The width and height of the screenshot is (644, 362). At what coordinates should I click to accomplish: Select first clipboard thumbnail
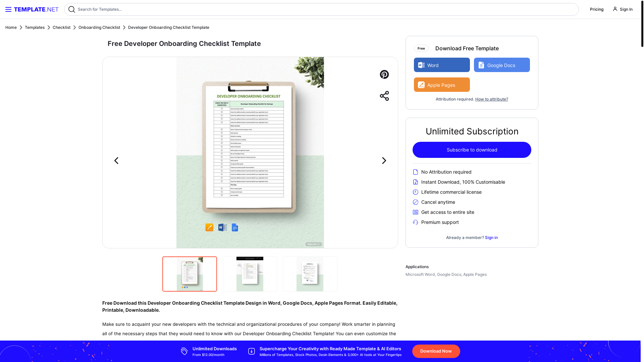(190, 274)
